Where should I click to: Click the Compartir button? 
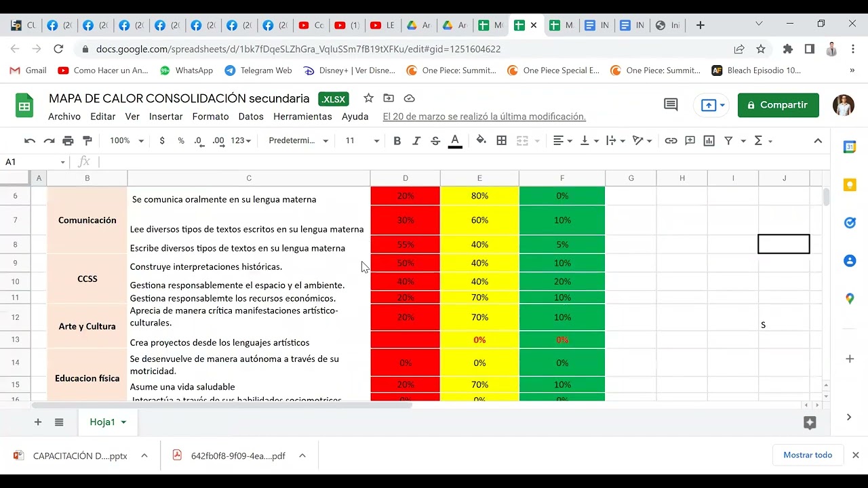[x=778, y=105]
